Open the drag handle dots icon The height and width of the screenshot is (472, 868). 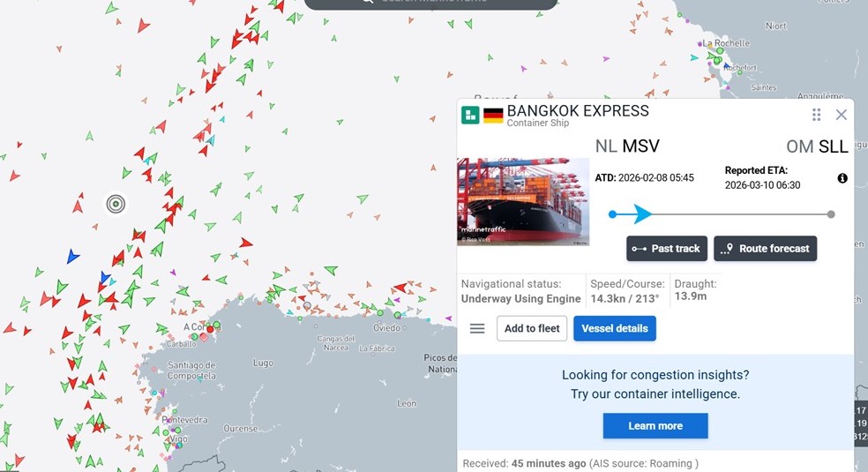816,115
